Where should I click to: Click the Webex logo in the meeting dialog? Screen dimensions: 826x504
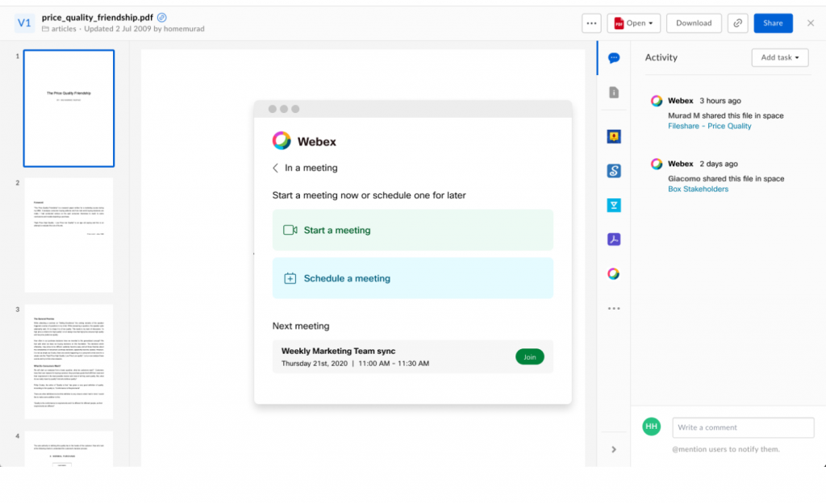pyautogui.click(x=282, y=140)
